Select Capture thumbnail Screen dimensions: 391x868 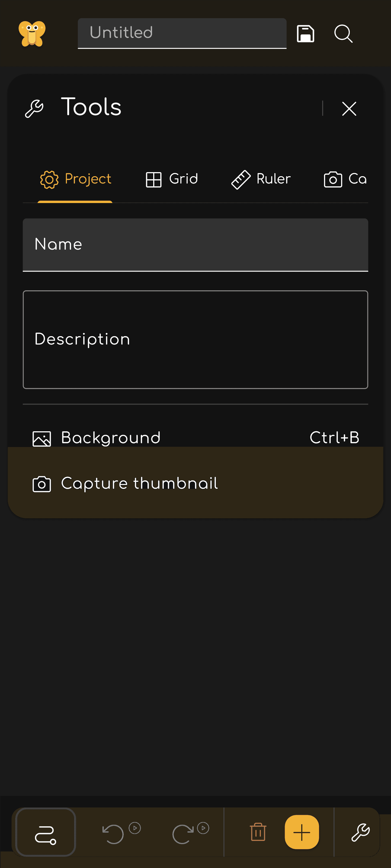[195, 484]
